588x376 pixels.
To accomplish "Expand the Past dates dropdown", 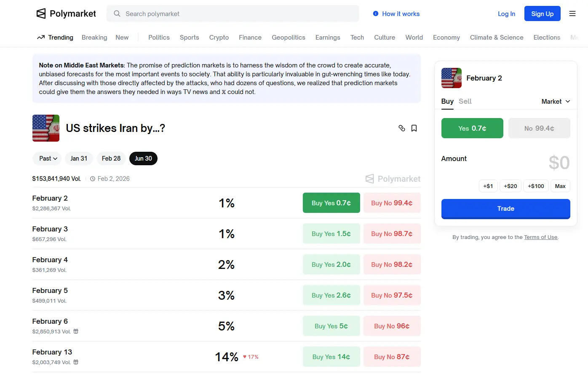I will tap(47, 158).
